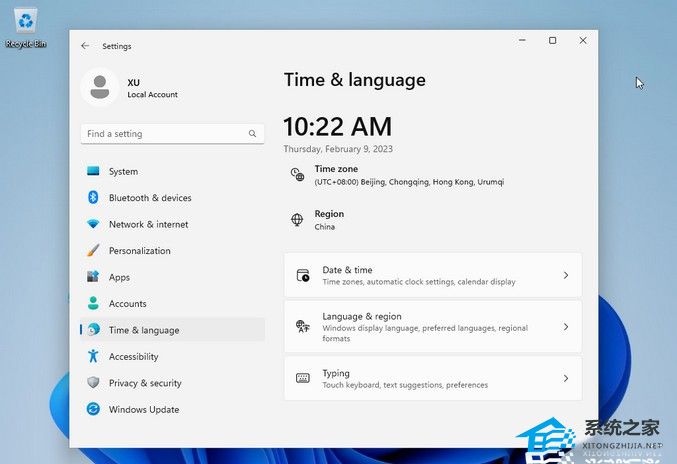
Task: Click the search magnifier icon
Action: click(252, 134)
